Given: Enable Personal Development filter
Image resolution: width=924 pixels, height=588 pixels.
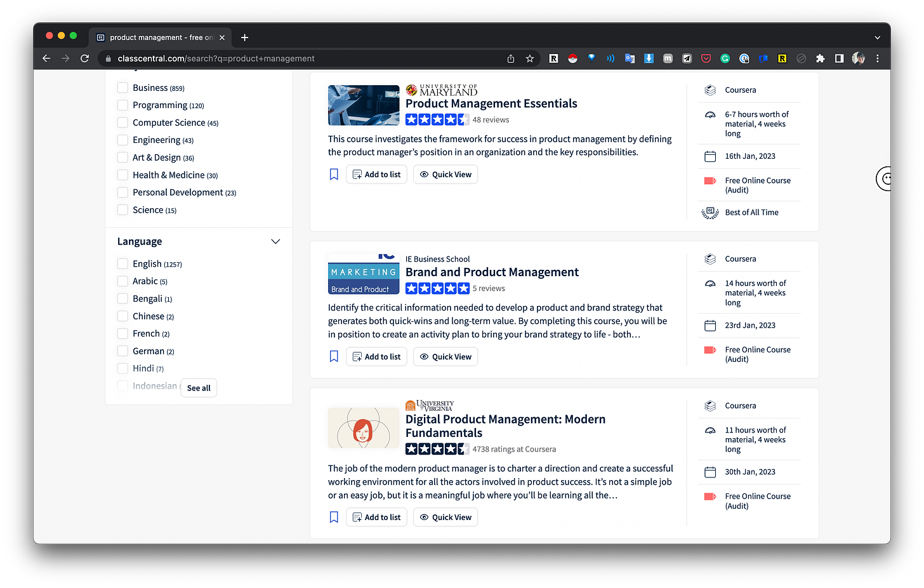Looking at the screenshot, I should [122, 192].
